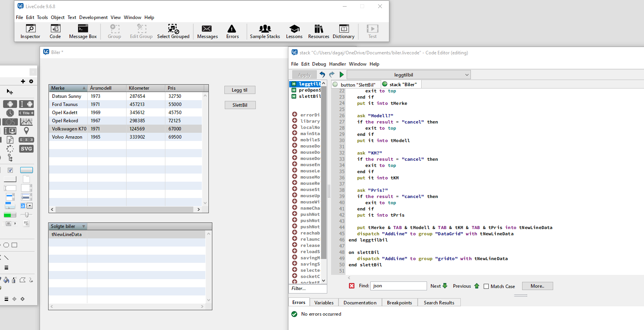Viewport: 644px width, 330px height.
Task: Open the Code editor toolbar icon
Action: tap(55, 31)
